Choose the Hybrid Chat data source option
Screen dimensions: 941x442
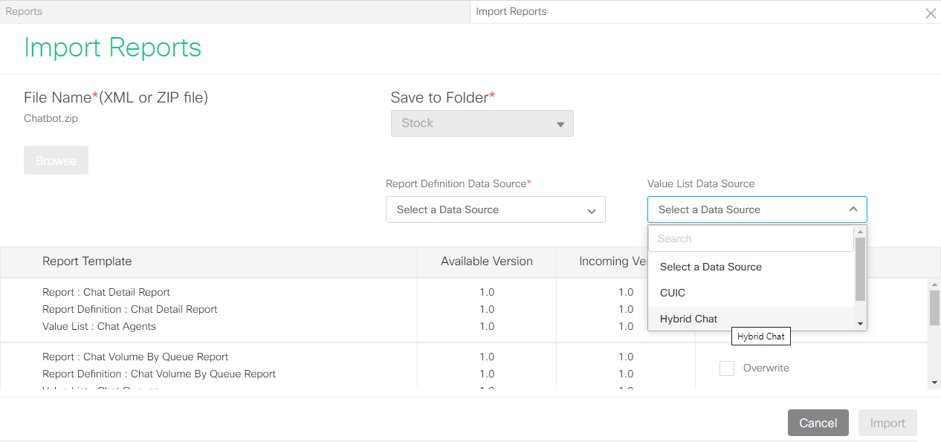[x=688, y=319]
